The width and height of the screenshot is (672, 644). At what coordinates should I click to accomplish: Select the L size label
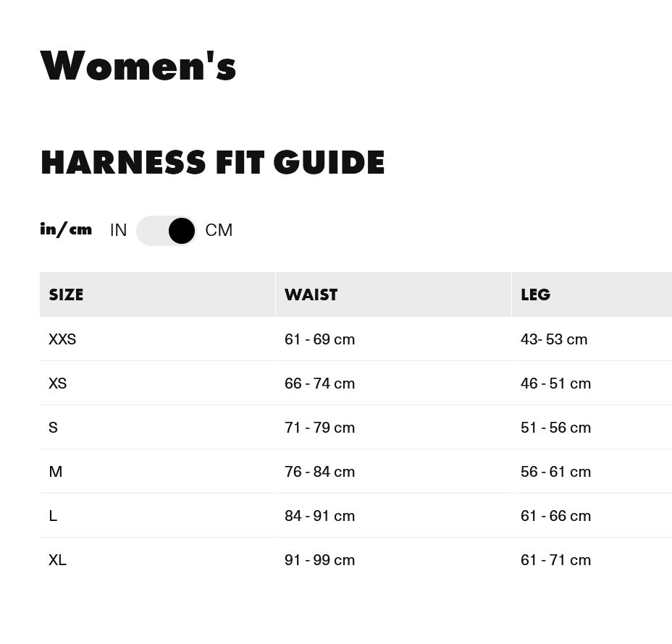point(53,515)
